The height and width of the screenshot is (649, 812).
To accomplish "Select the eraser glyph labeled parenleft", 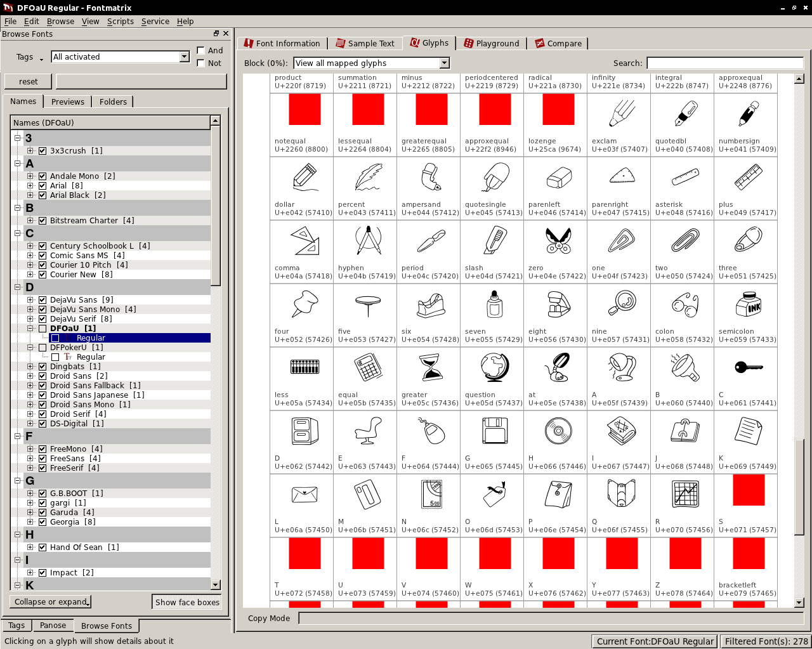I will 558,178.
